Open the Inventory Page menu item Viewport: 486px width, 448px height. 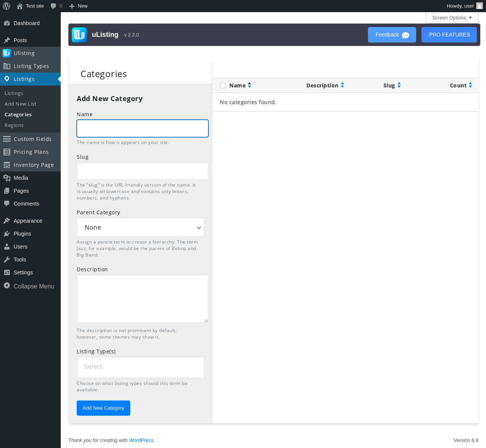point(30,165)
